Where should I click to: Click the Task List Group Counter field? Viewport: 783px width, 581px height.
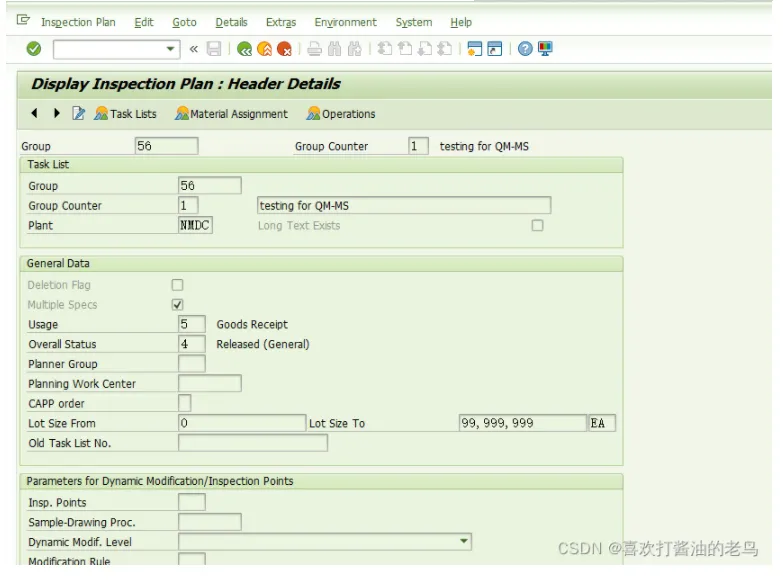click(188, 205)
